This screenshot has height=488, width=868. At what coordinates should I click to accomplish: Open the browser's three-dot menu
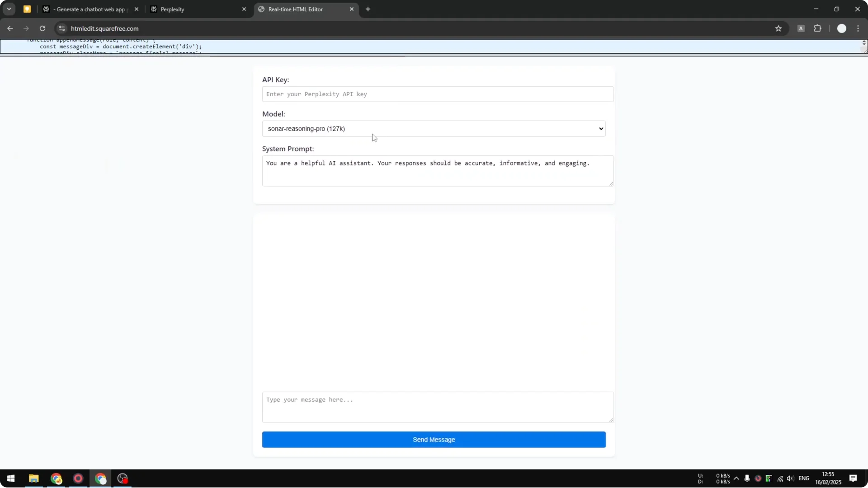[859, 28]
